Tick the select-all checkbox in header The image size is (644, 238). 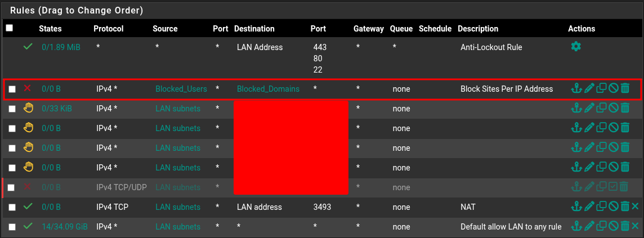(9, 28)
